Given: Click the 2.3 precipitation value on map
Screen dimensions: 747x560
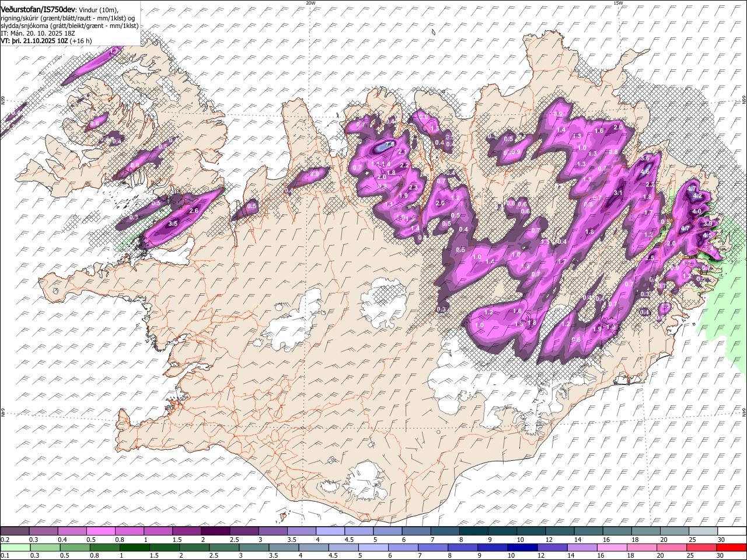Looking at the screenshot, I should click(413, 188).
